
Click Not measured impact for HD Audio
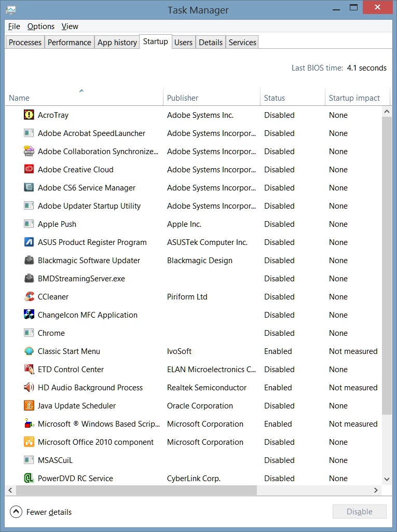(353, 388)
